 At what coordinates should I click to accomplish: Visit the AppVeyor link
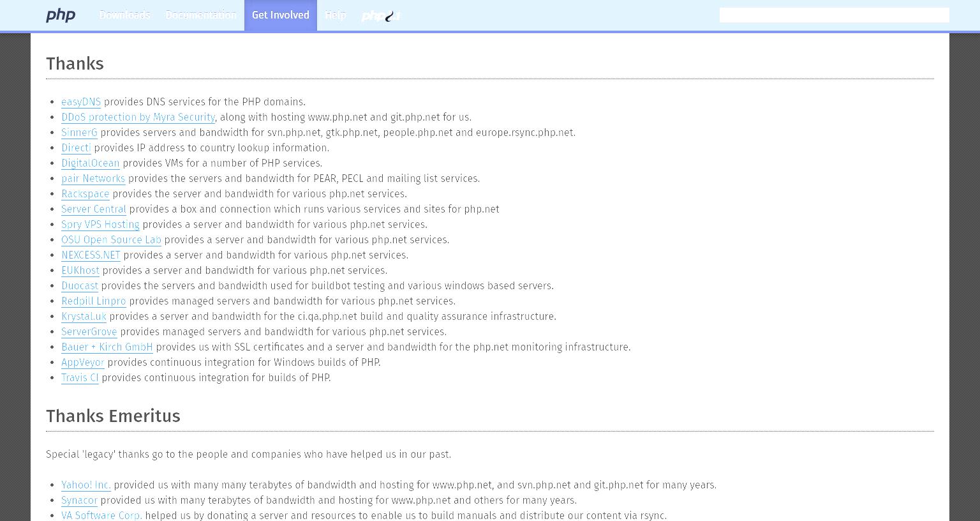pos(83,363)
